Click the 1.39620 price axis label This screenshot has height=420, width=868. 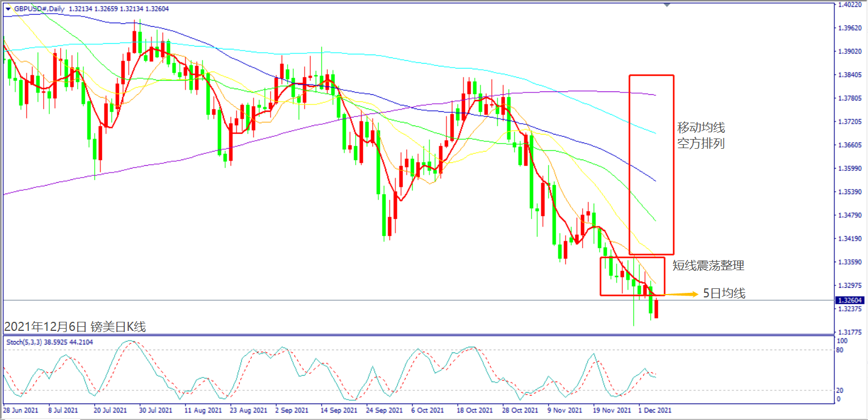tap(850, 28)
